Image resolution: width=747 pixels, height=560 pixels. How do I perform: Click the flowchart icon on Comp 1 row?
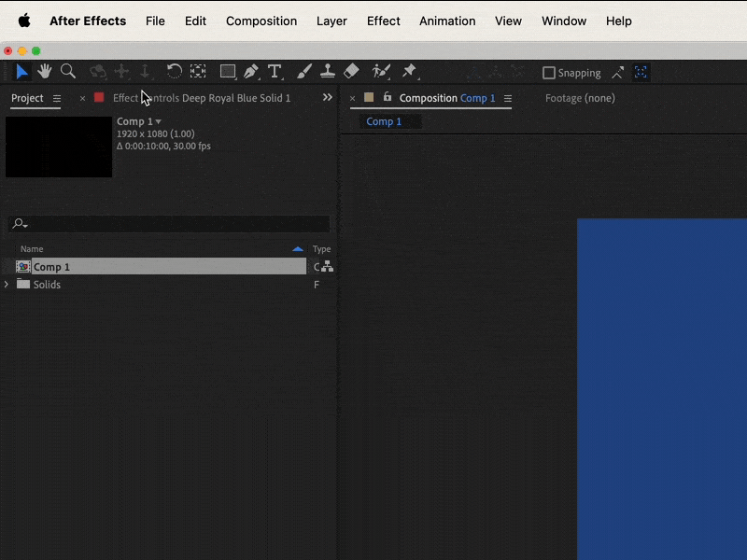328,267
